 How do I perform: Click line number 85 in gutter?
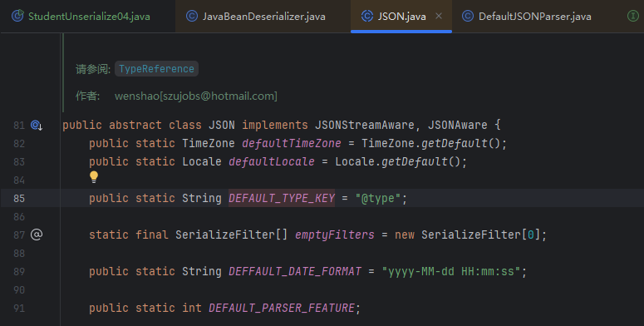(19, 198)
